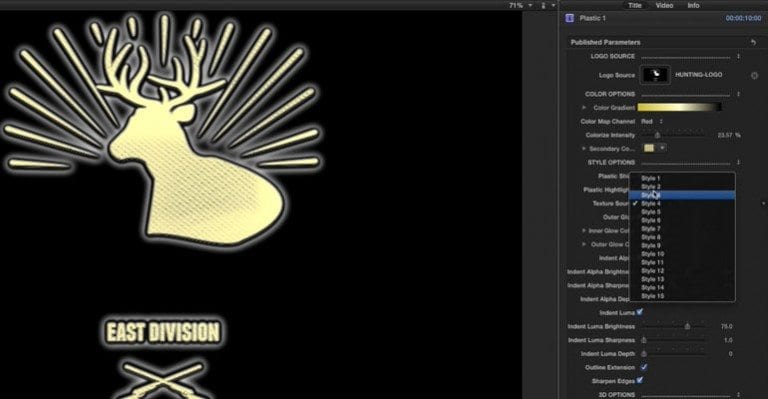Image resolution: width=768 pixels, height=399 pixels.
Task: Uncheck the Sharpen Edges checkbox
Action: pyautogui.click(x=640, y=380)
